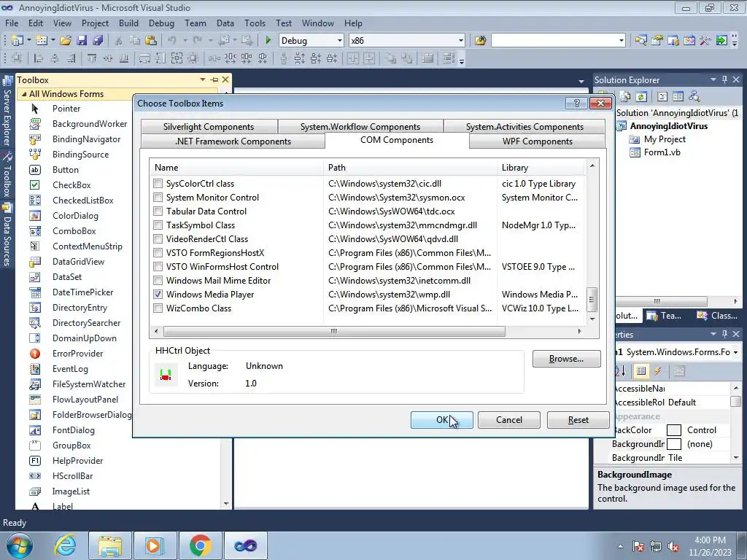Click OK in Choose Toolbox Items
Image resolution: width=747 pixels, height=560 pixels.
tap(441, 419)
